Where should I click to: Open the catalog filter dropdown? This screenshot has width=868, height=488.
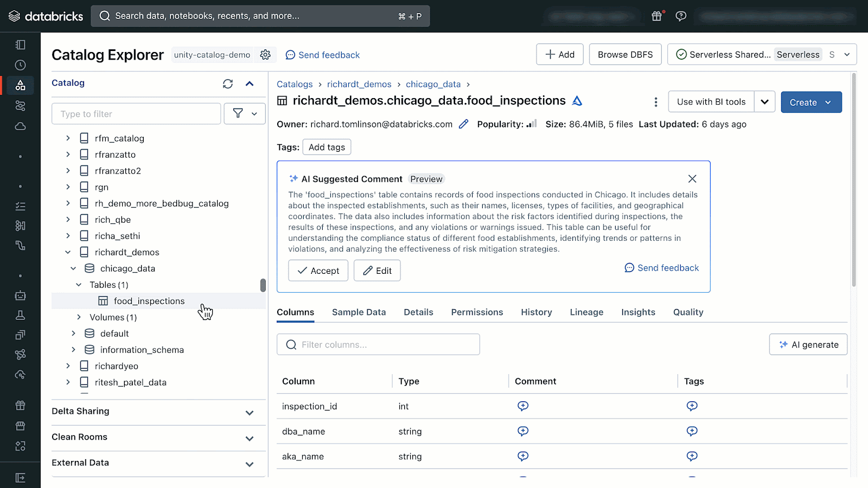pos(245,114)
